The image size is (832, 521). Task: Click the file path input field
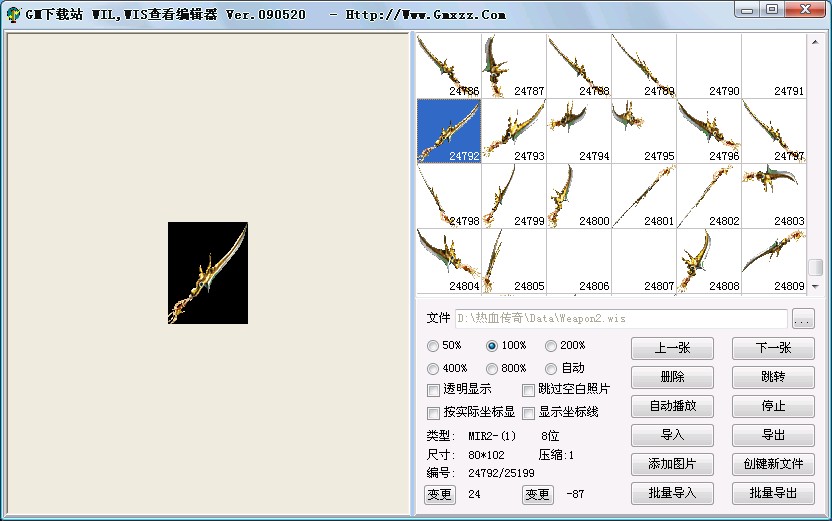point(620,319)
